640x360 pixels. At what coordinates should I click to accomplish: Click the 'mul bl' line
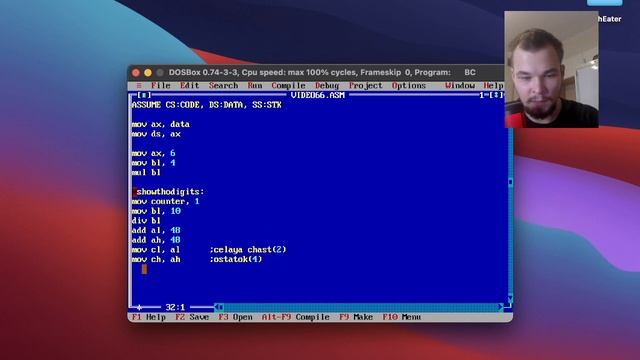click(x=146, y=173)
